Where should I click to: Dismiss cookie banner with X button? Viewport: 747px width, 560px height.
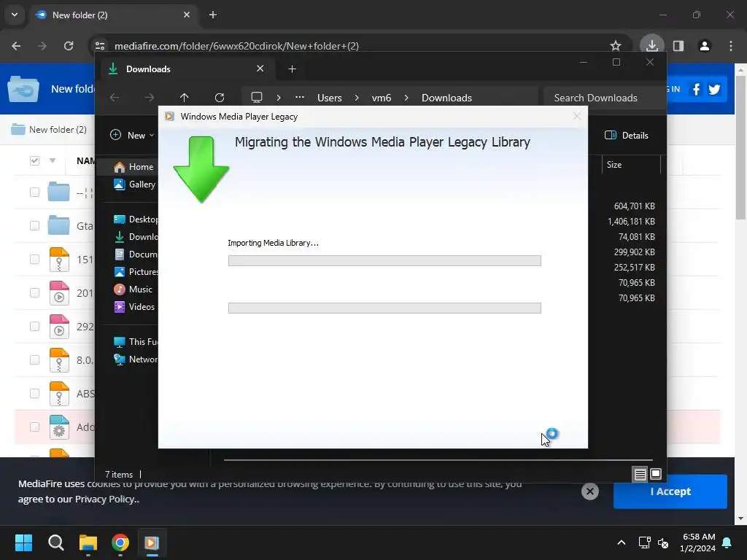tap(589, 491)
